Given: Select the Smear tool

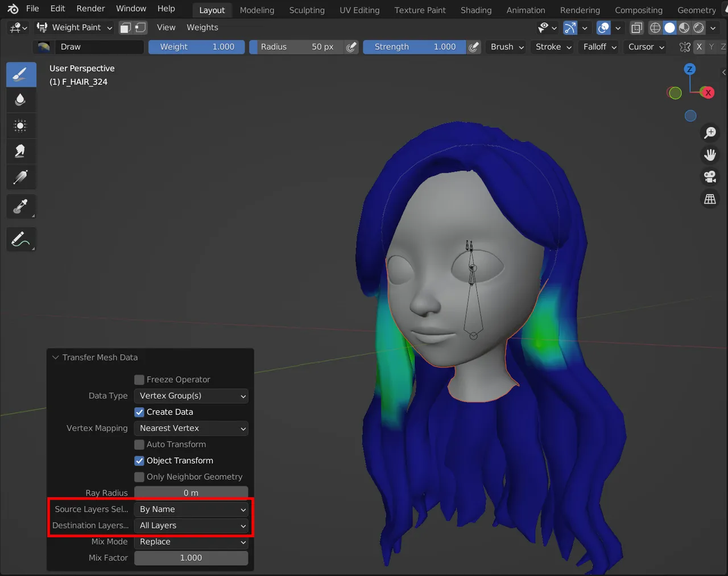Looking at the screenshot, I should (x=21, y=151).
